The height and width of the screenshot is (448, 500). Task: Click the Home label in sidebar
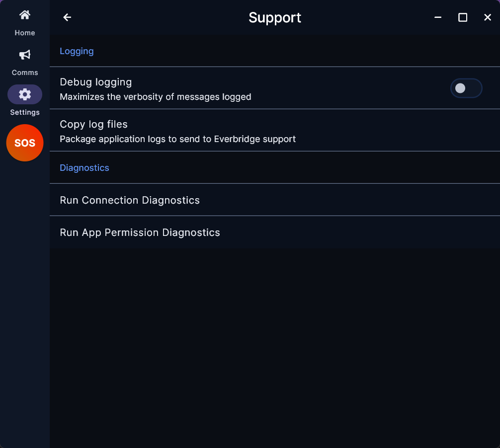click(x=24, y=33)
